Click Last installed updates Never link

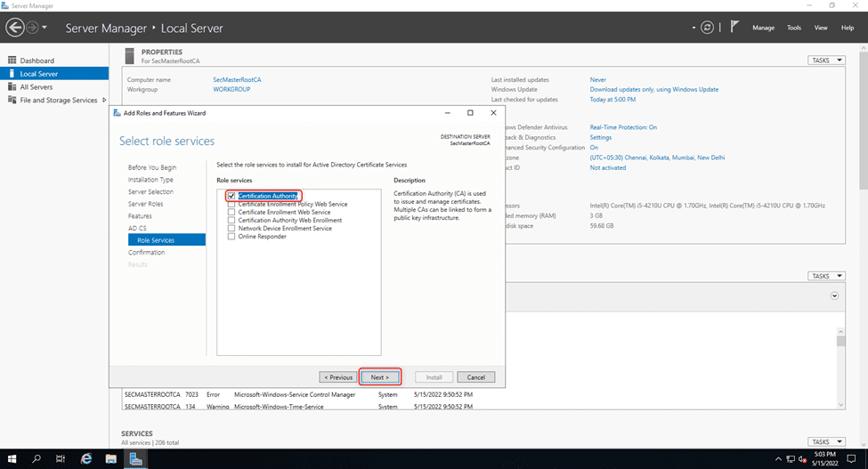(598, 79)
